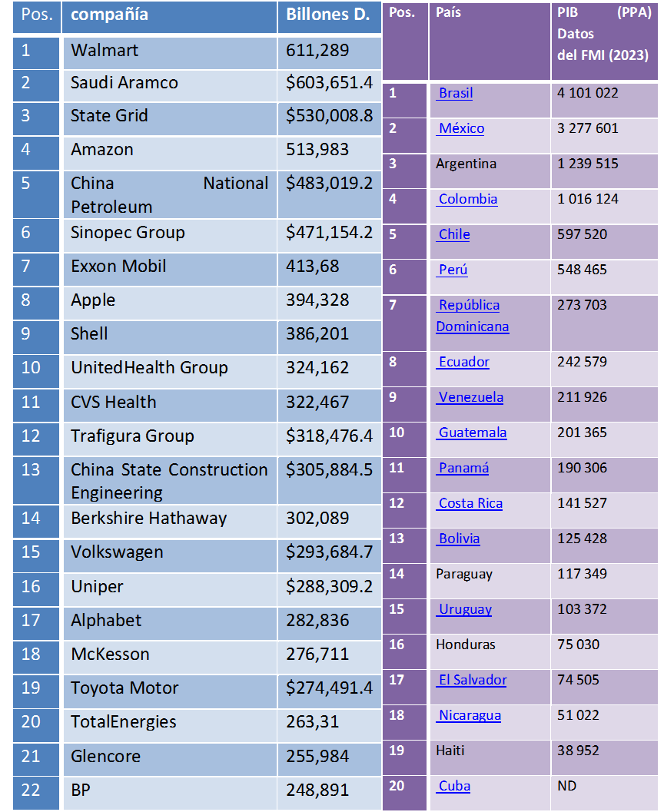Click the Cuba link
This screenshot has height=812, width=664.
coord(454,787)
